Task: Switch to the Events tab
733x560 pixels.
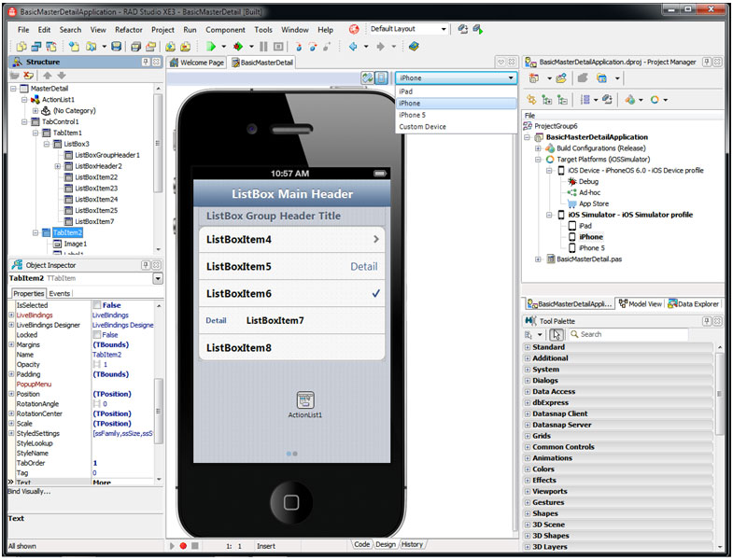Action: point(60,294)
